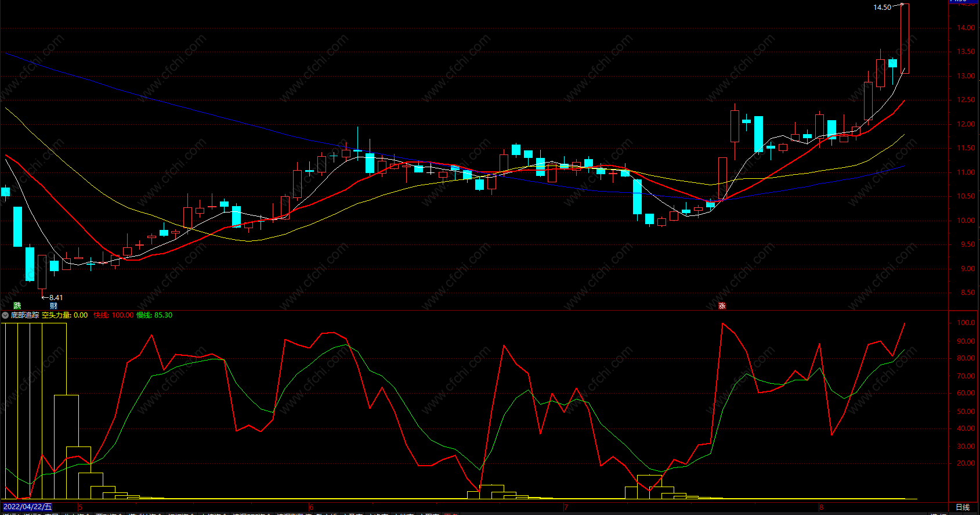Collapse the 底部追踪 indicator settings arrow
This screenshot has width=980, height=515.
click(5, 315)
